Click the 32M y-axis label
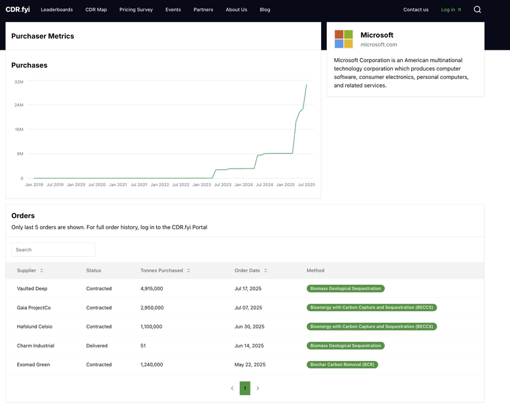Image resolution: width=510 pixels, height=420 pixels. click(19, 82)
